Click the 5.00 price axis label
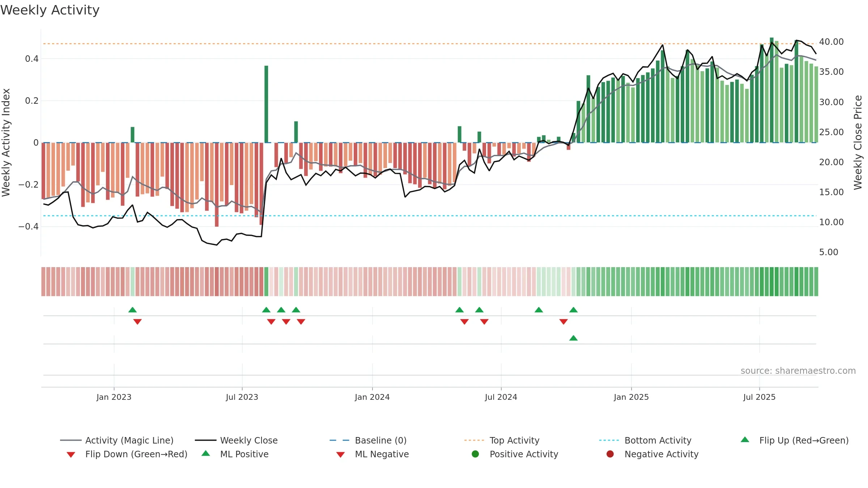Image resolution: width=868 pixels, height=488 pixels. pyautogui.click(x=829, y=252)
